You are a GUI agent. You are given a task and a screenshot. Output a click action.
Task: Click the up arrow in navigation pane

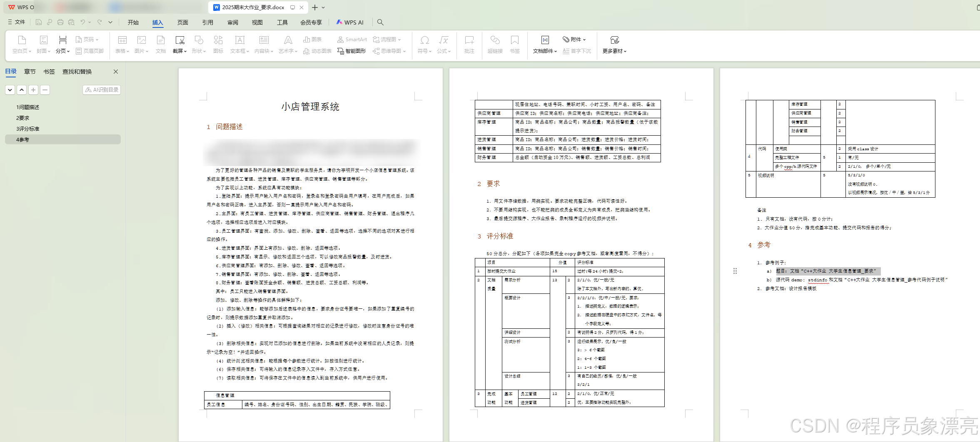tap(22, 89)
